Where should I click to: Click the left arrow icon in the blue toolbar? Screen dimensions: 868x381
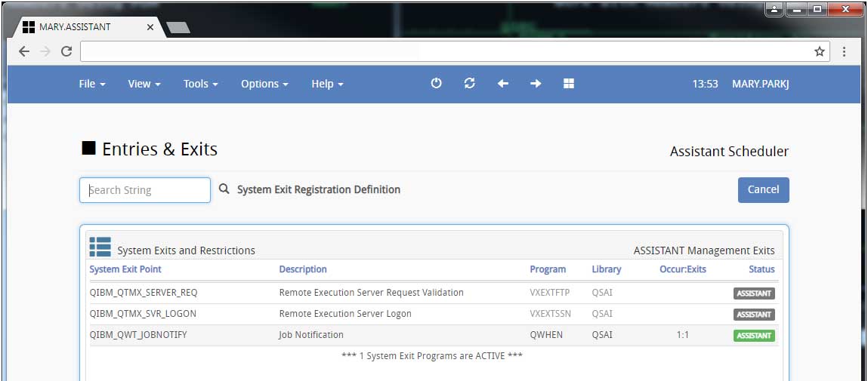click(502, 84)
